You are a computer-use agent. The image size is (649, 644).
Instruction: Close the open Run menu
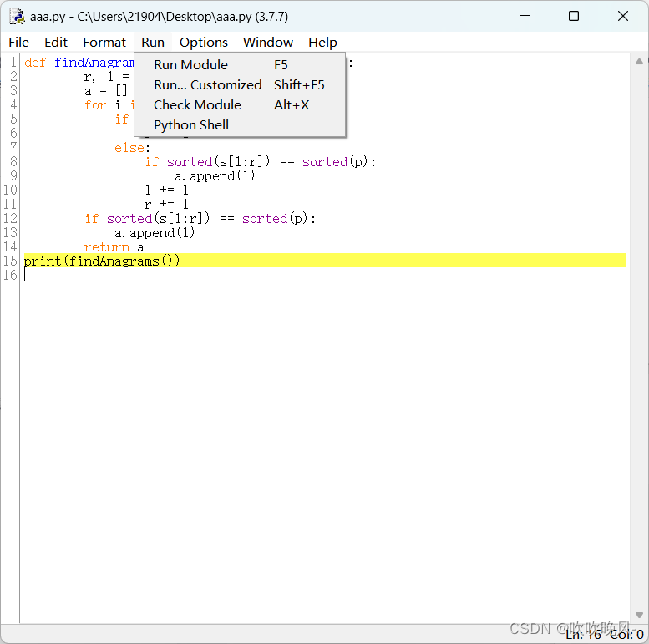click(x=153, y=43)
